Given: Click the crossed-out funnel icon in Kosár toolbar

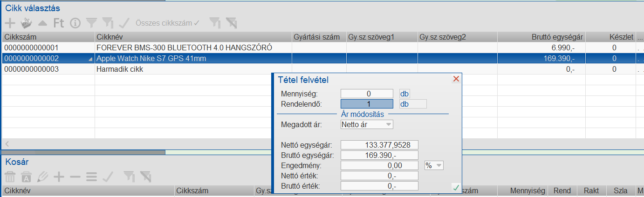Looking at the screenshot, I should tap(146, 177).
